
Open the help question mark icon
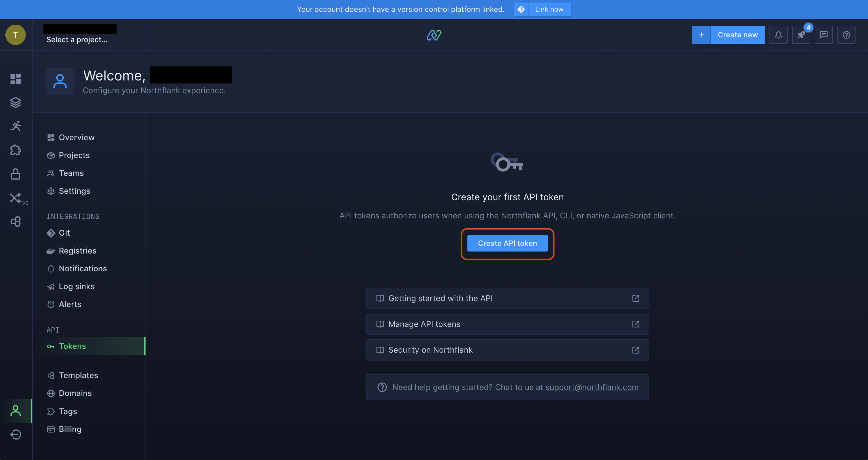[x=846, y=35]
